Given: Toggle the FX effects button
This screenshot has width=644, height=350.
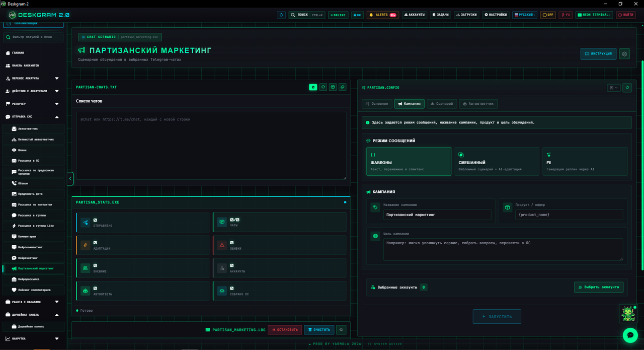Looking at the screenshot, I should [x=566, y=15].
